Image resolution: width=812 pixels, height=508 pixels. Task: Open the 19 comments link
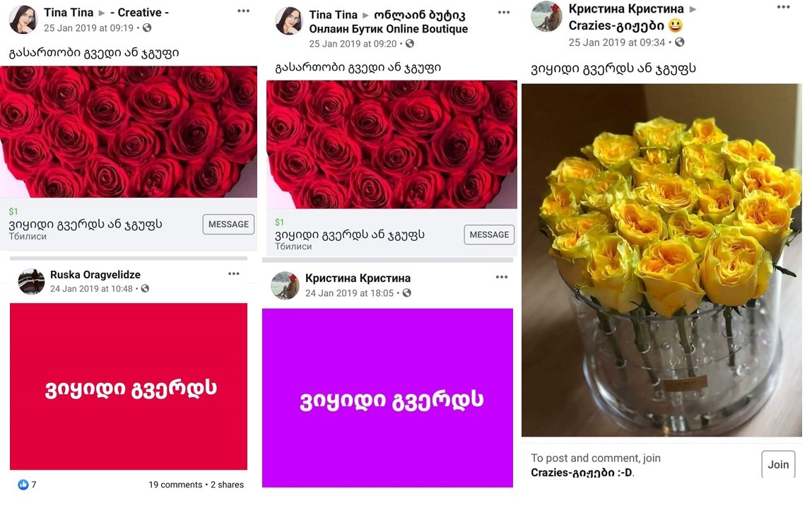click(x=175, y=485)
